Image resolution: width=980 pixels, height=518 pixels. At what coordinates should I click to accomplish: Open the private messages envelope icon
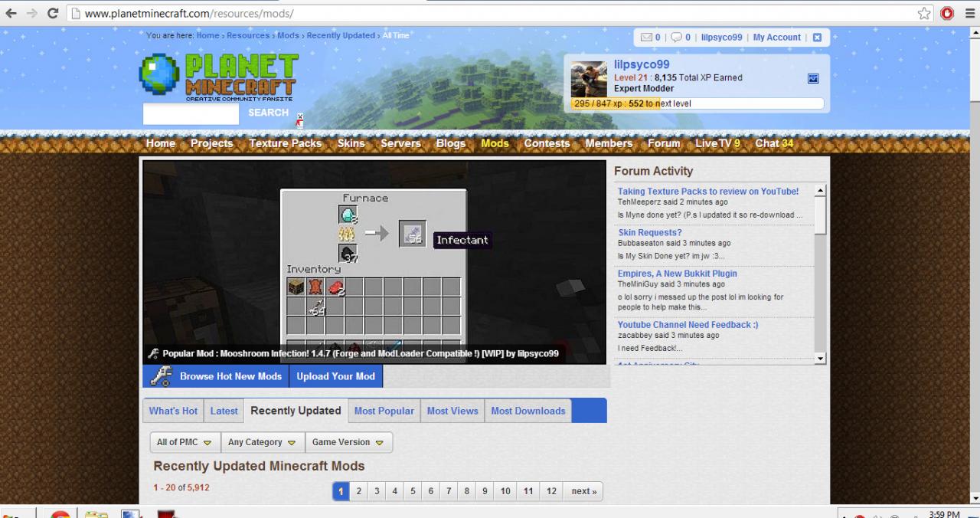coord(647,37)
